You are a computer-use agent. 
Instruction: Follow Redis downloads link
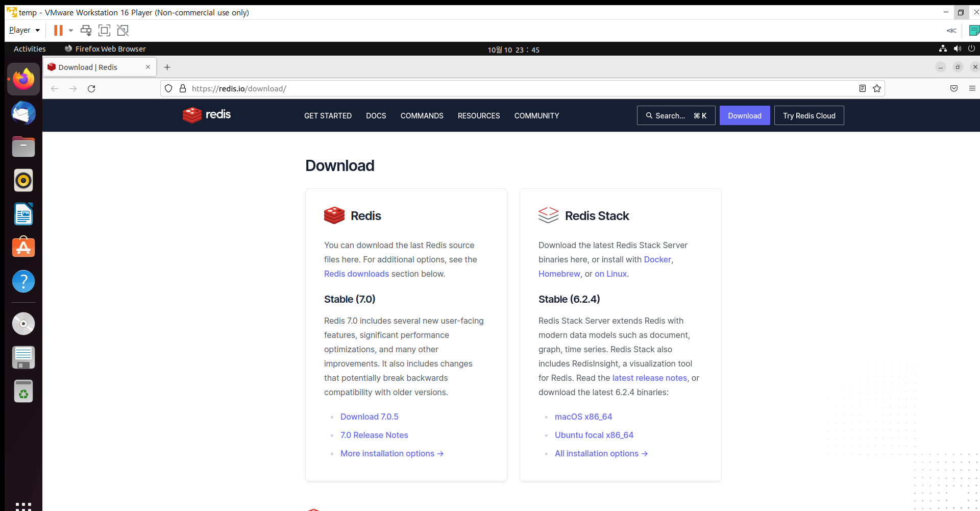tap(356, 274)
